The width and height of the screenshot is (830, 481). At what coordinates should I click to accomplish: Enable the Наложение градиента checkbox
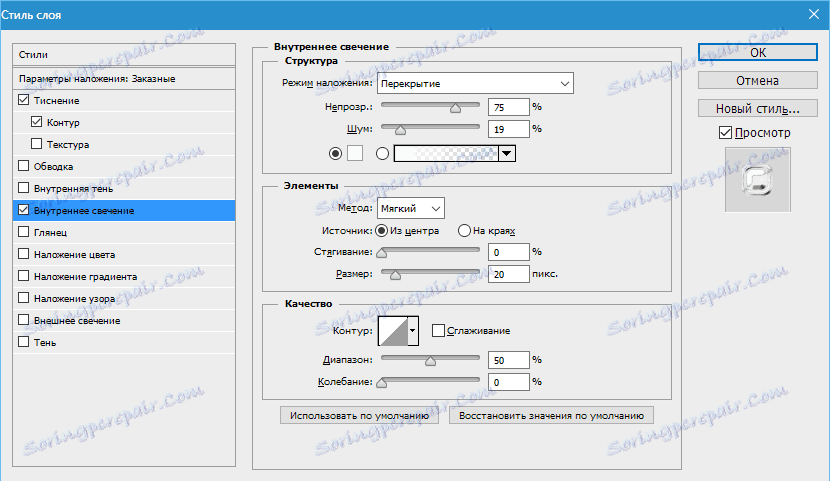point(23,276)
